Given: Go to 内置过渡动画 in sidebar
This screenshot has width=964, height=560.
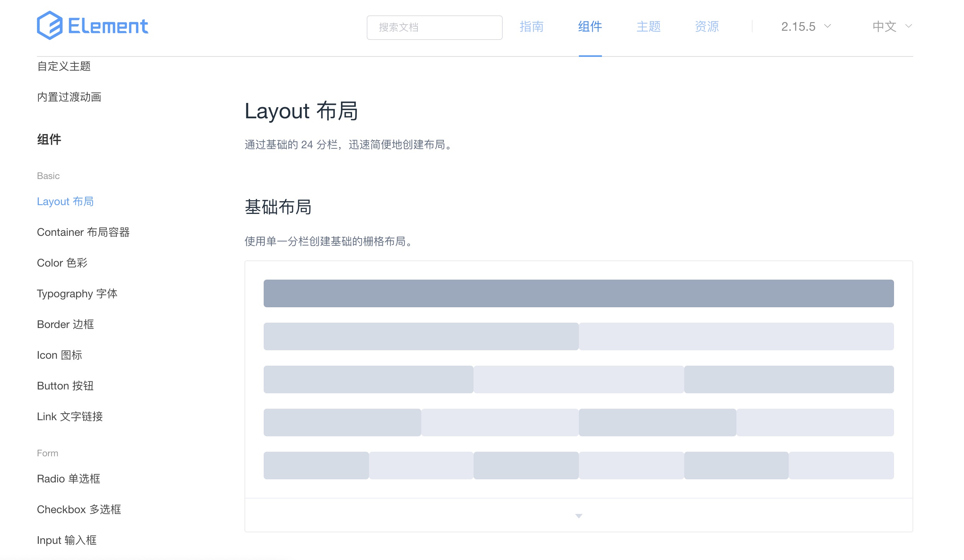Looking at the screenshot, I should click(x=69, y=97).
